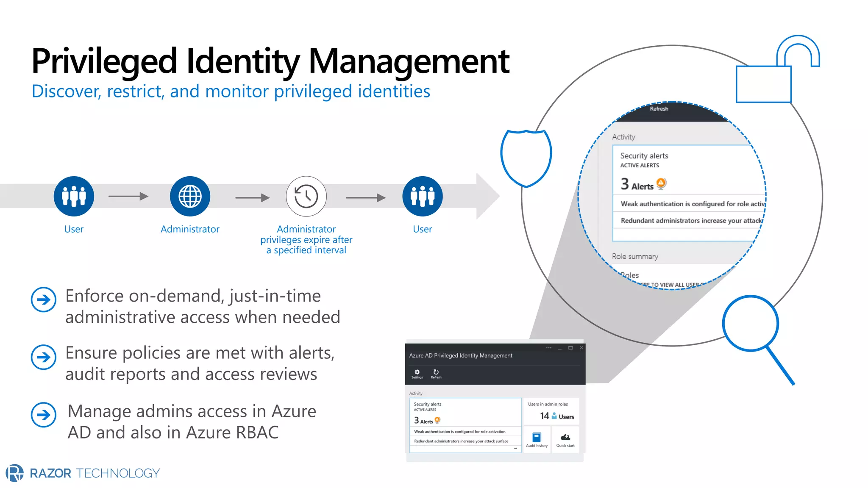This screenshot has height=488, width=868.
Task: Click 'Administrator privileges expire after a specified interval'
Action: [x=306, y=240]
